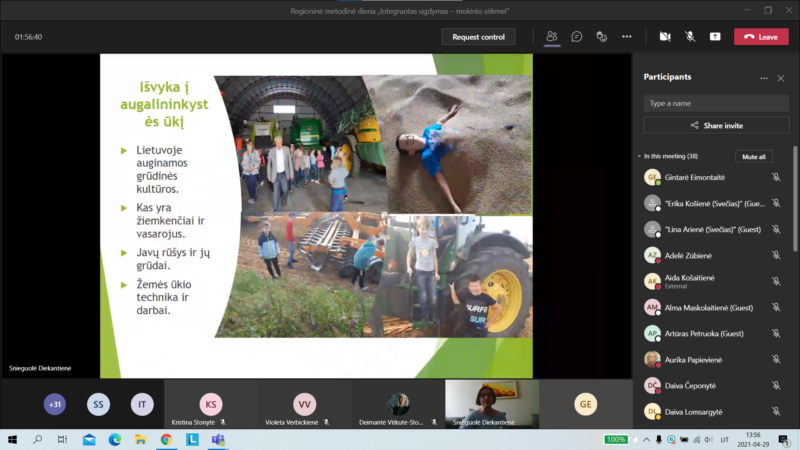Close the Participants panel
800x450 pixels.
point(781,78)
